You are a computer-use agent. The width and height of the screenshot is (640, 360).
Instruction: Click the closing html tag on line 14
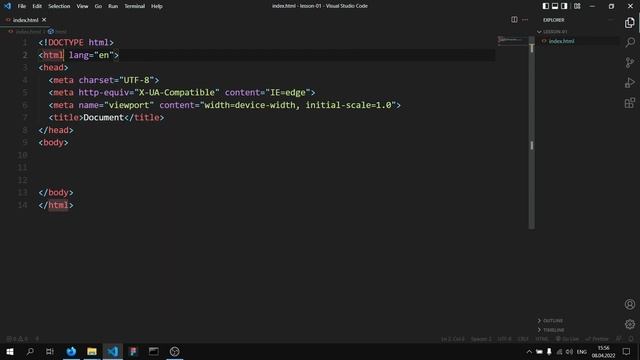point(56,205)
